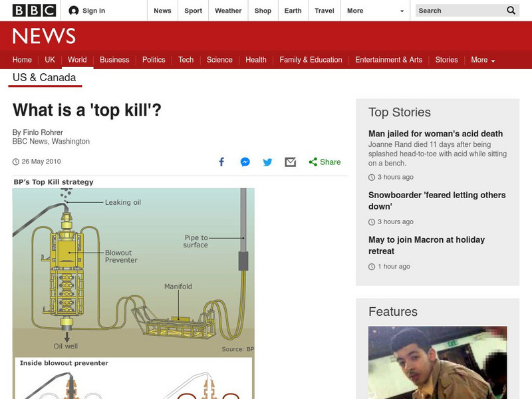Click 'Joanne Rand died' story summary text
The image size is (532, 399).
(438, 154)
